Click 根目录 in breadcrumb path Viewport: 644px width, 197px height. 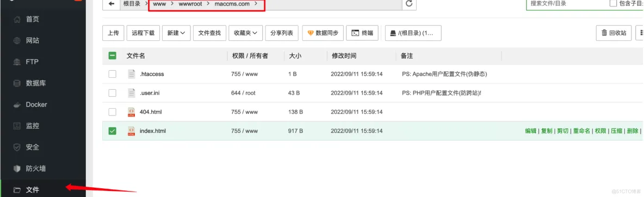click(x=132, y=4)
